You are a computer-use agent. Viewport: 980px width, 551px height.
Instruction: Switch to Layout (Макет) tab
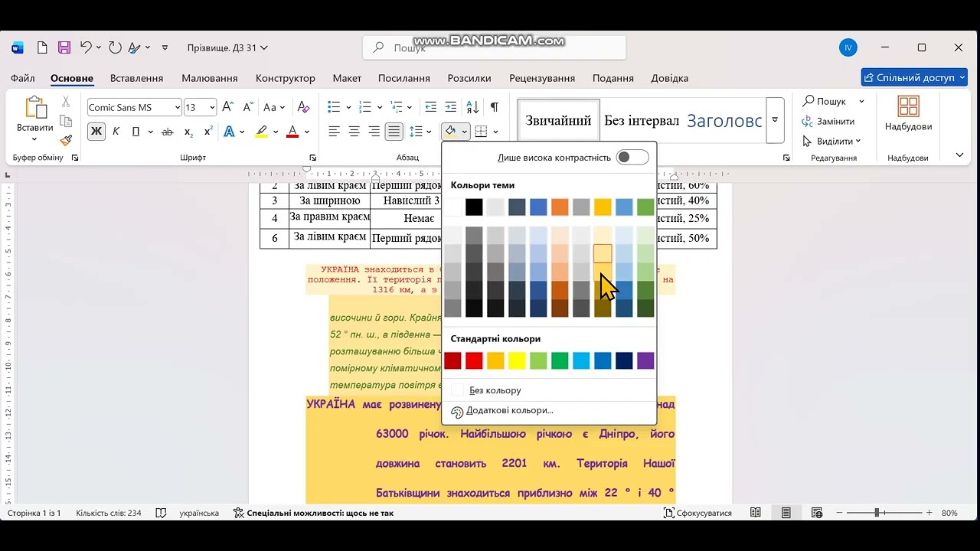point(347,78)
